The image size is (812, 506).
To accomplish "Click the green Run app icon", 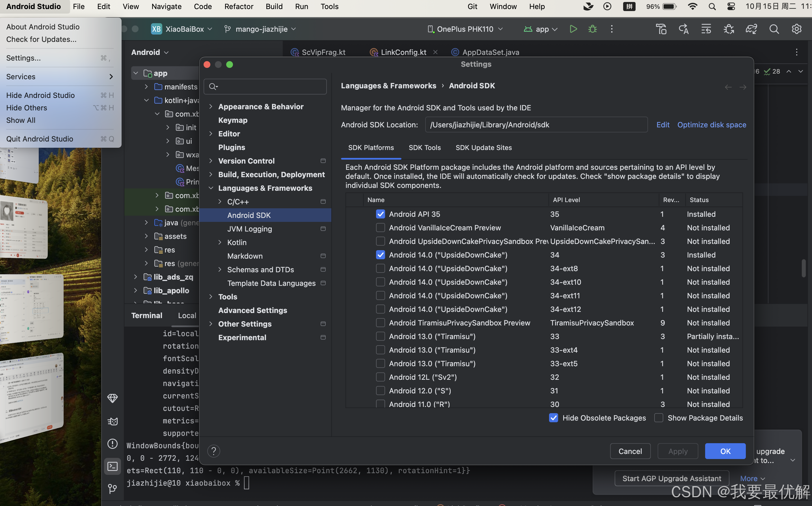I will click(573, 29).
